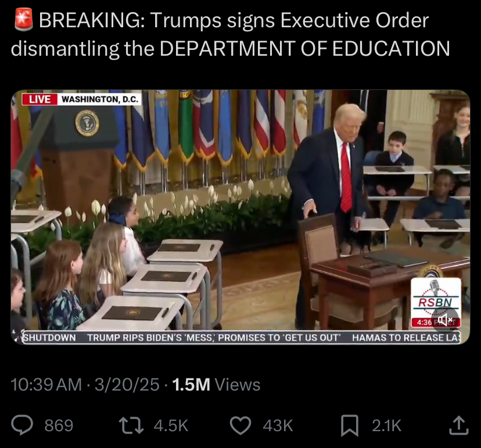This screenshot has width=481, height=448.
Task: Open the 869 replies count
Action: pos(59,425)
